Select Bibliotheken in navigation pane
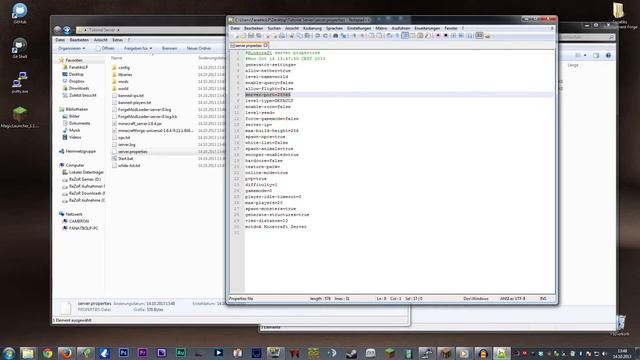Image resolution: width=640 pixels, height=360 pixels. [x=77, y=109]
